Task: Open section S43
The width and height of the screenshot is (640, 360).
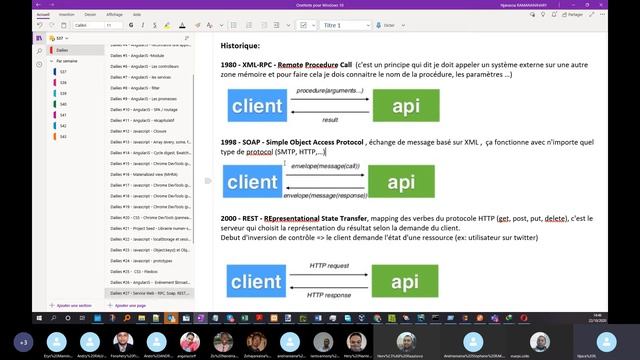Action: coord(63,137)
